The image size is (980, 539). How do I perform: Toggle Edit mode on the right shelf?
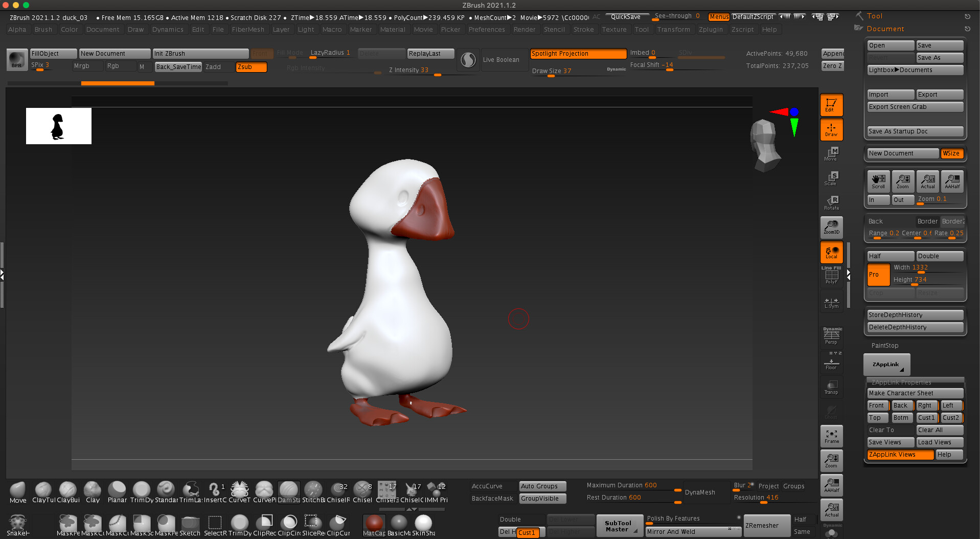click(x=831, y=104)
